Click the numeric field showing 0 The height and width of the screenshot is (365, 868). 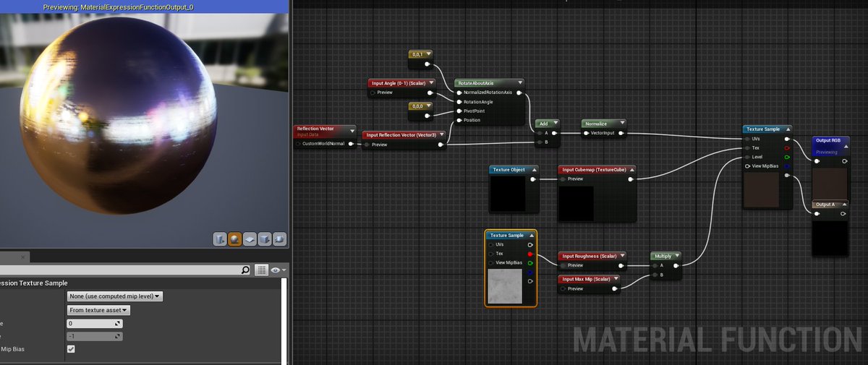pos(95,324)
